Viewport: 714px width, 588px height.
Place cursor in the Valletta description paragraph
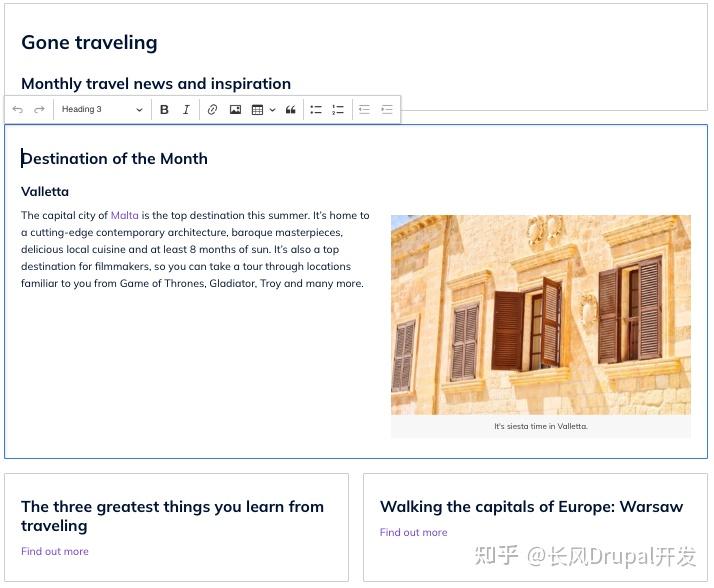click(195, 249)
